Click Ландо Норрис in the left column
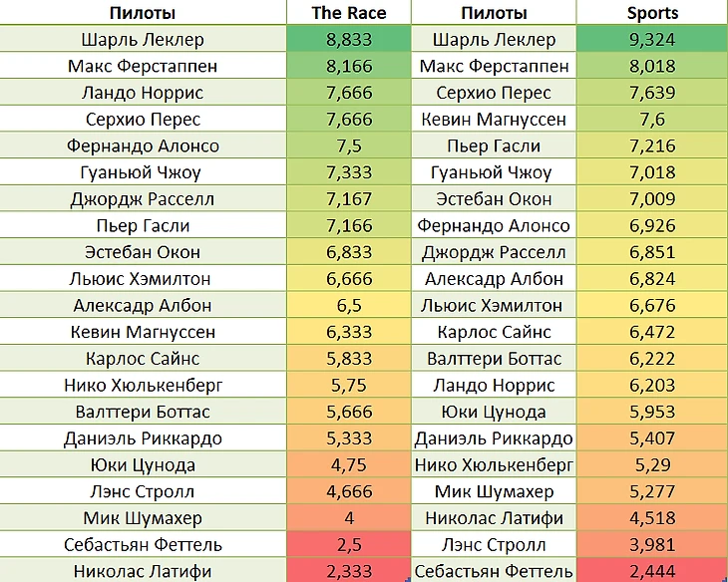728x582 pixels. pyautogui.click(x=144, y=93)
